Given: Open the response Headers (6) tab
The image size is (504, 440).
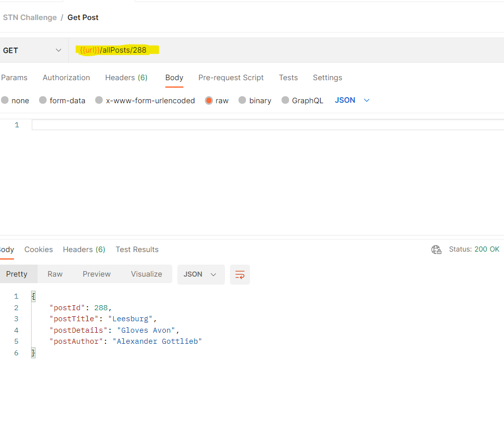Looking at the screenshot, I should (84, 250).
